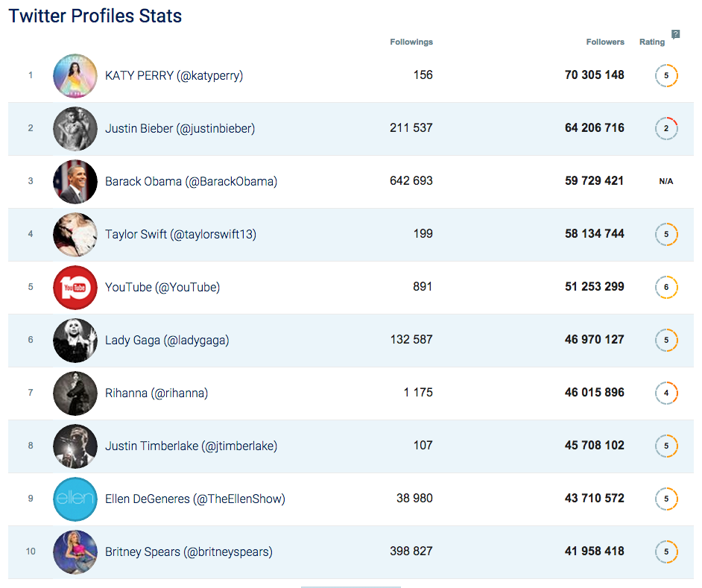This screenshot has width=702, height=588.
Task: Click the blue Ellen logo avatar
Action: tap(75, 499)
